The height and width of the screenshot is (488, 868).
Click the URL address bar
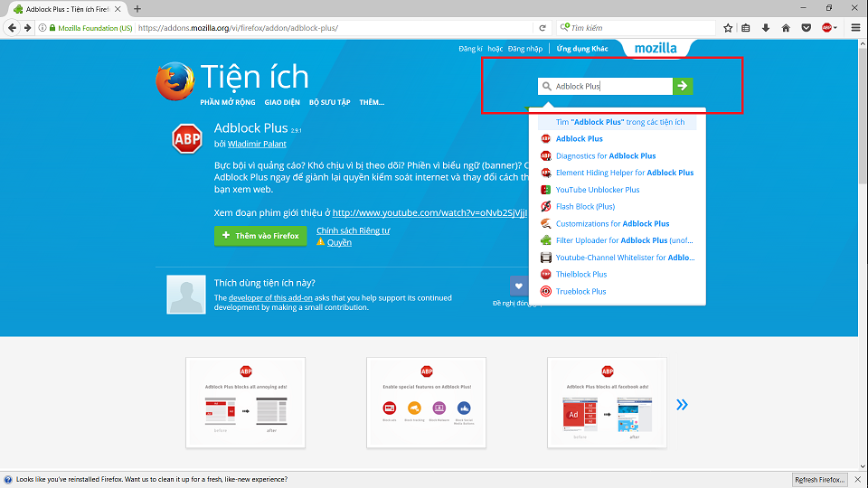click(x=335, y=28)
